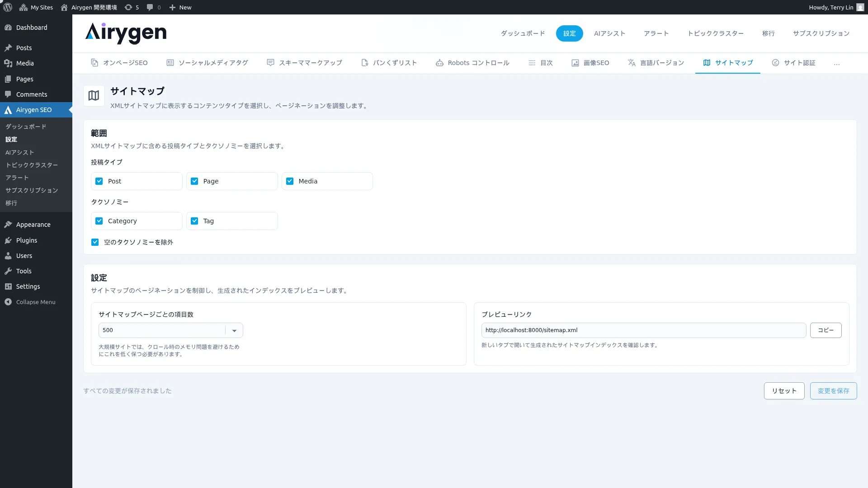Image resolution: width=868 pixels, height=488 pixels.
Task: Toggle 空のタクソノミーを除外 checkbox
Action: (95, 242)
